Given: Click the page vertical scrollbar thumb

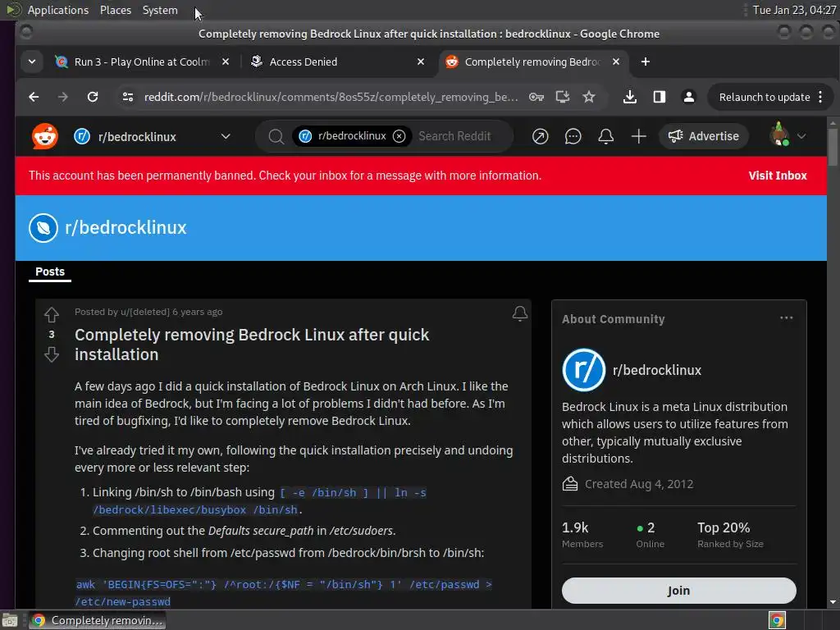Looking at the screenshot, I should point(833,146).
